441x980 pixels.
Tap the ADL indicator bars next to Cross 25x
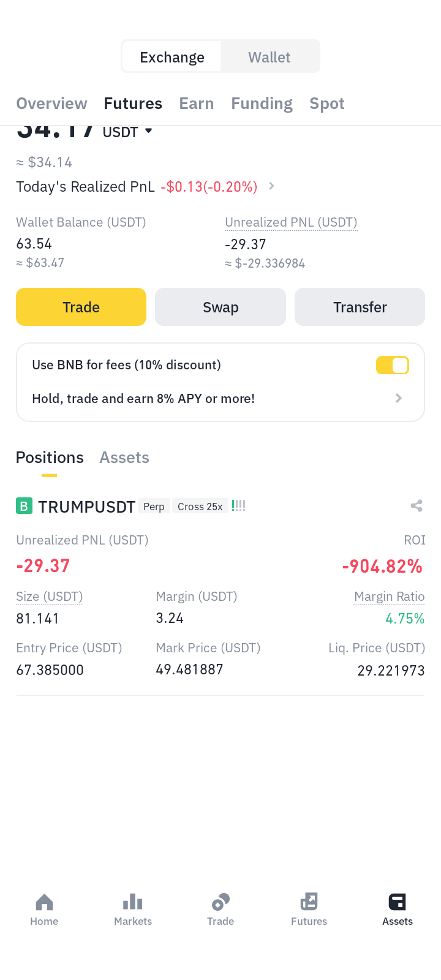239,506
